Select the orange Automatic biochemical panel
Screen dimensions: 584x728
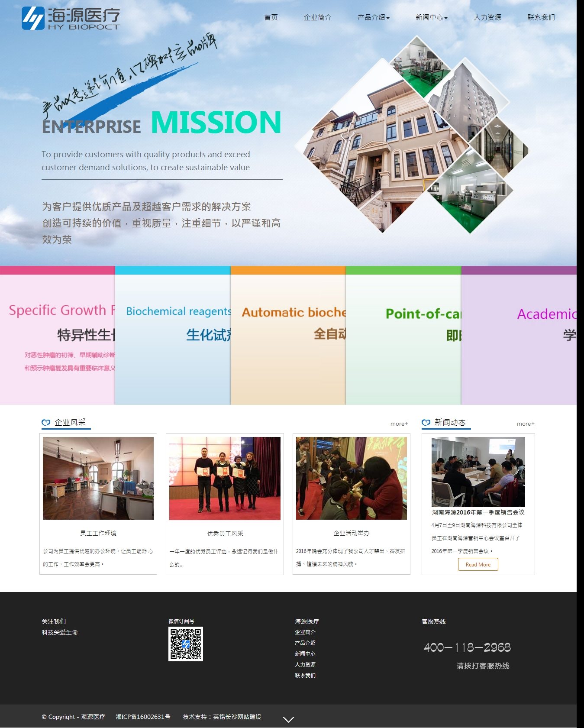click(x=288, y=338)
